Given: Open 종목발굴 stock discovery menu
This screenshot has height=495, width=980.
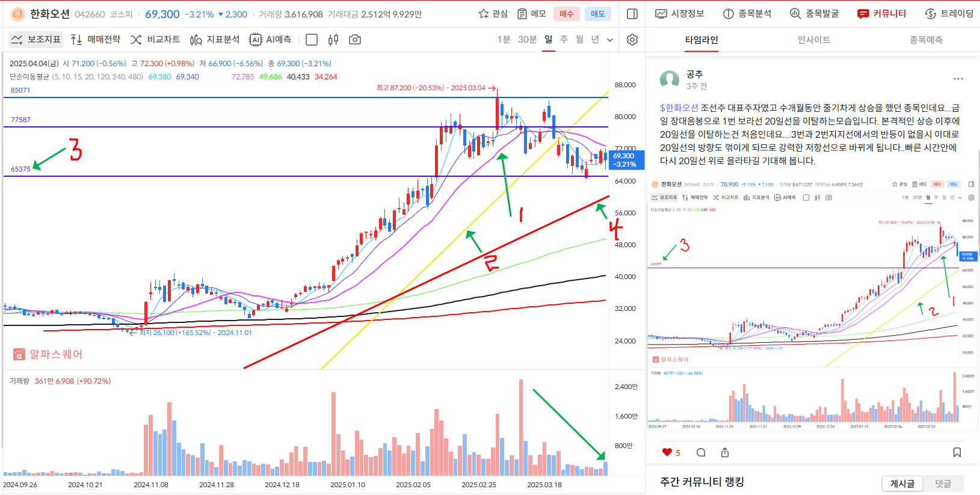Looking at the screenshot, I should [815, 14].
